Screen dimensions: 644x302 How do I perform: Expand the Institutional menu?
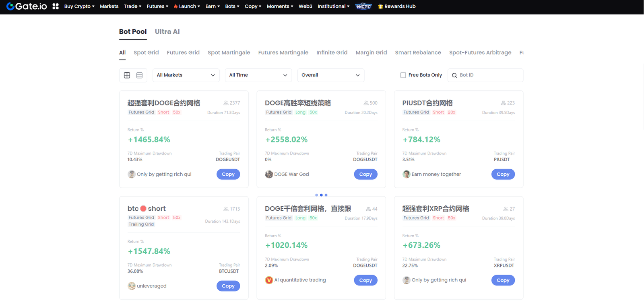333,6
